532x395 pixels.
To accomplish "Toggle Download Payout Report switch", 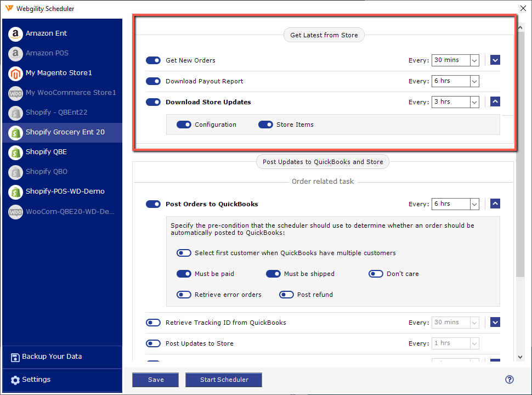I will pos(153,81).
